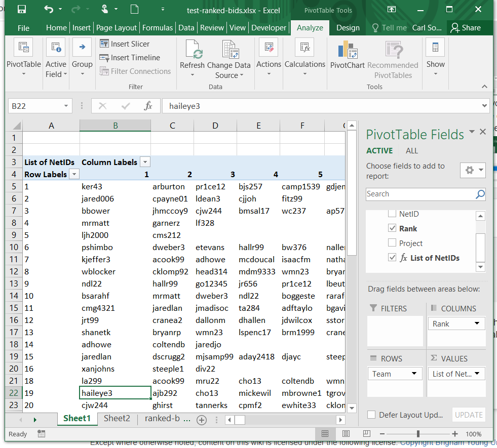Open the Change Data Source tool
Viewport: 497px width, 448px height.
(230, 50)
